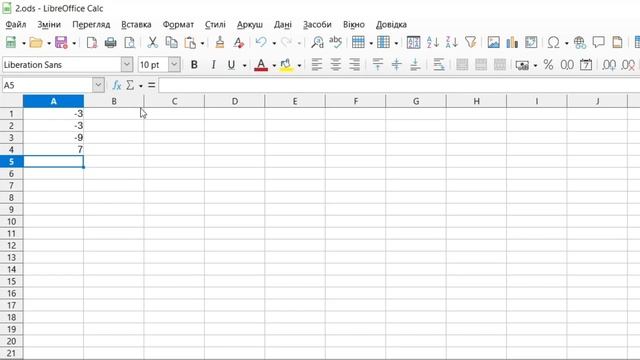Screen dimensions: 640x360
Task: Click the Sum sigma button
Action: click(130, 85)
